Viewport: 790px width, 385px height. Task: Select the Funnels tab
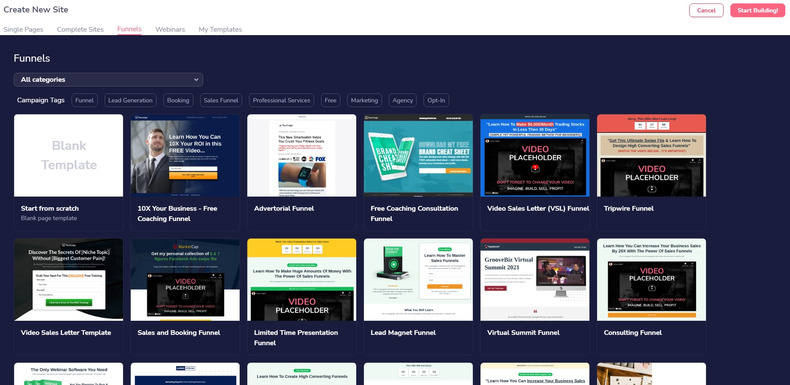pyautogui.click(x=129, y=29)
